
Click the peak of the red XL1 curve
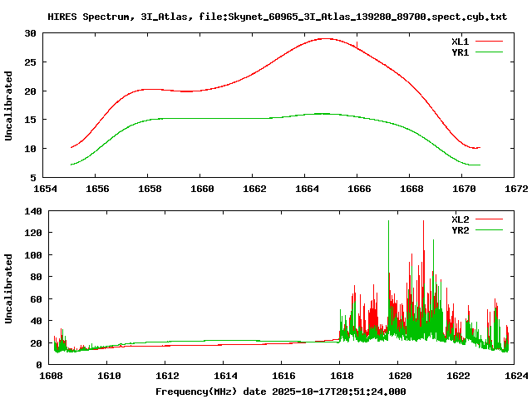click(325, 38)
